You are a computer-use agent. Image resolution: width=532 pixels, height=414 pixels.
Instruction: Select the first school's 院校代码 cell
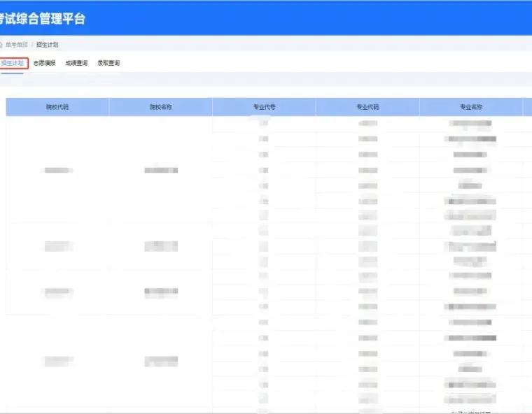(57, 170)
